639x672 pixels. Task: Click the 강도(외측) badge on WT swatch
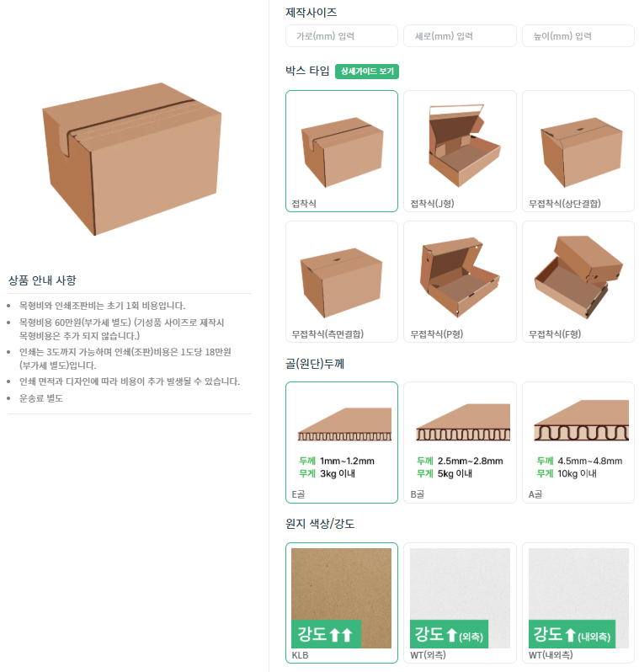coord(449,634)
